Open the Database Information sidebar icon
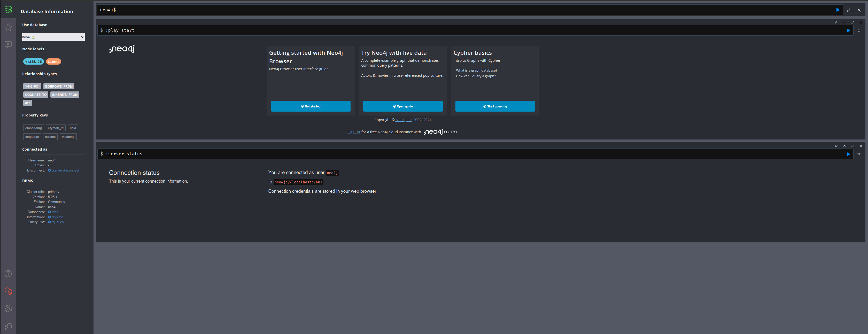 pos(8,10)
